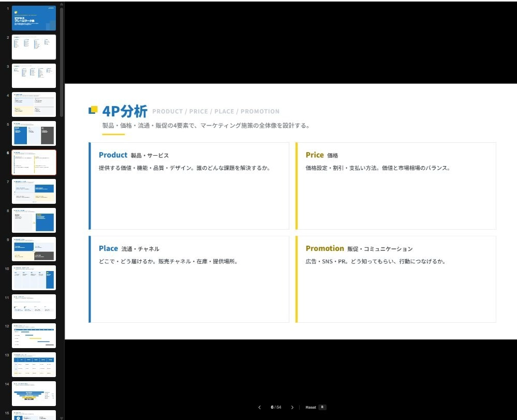
Task: Click the thumbnail panel vertical scrollbar
Action: pos(62,62)
